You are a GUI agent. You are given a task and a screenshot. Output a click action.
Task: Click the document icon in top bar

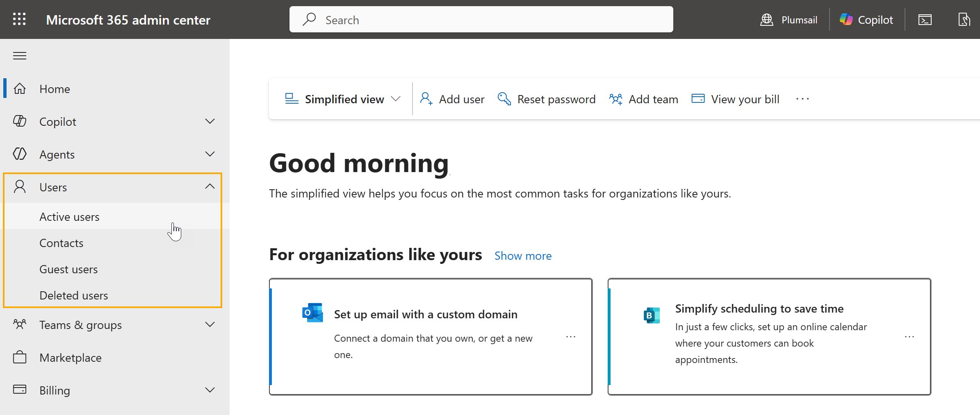[x=964, y=19]
